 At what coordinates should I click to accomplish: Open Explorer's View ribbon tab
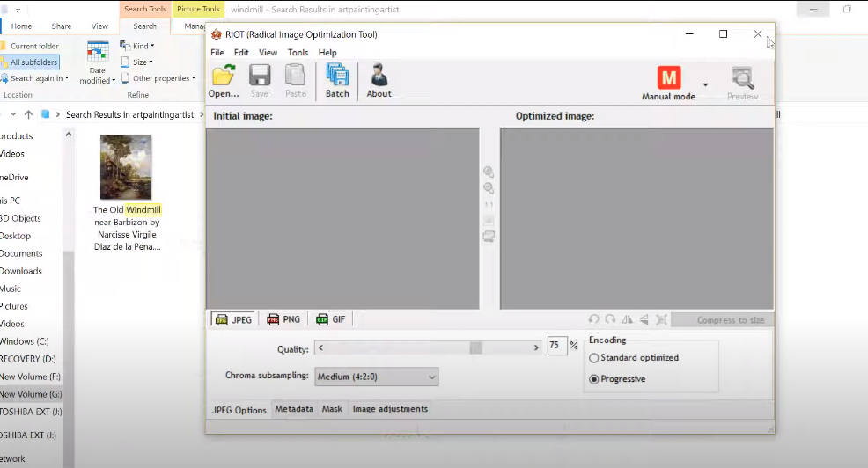(99, 26)
